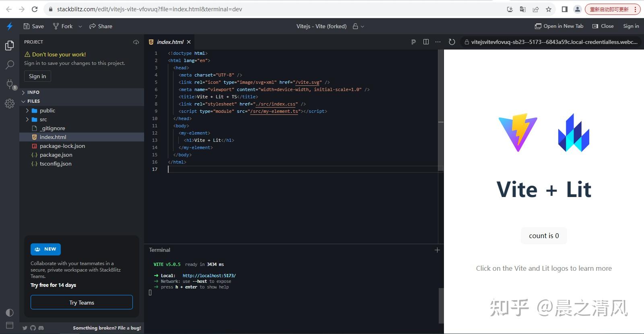Viewport: 644px width, 334px height.
Task: Expand the INFO section
Action: click(x=33, y=92)
